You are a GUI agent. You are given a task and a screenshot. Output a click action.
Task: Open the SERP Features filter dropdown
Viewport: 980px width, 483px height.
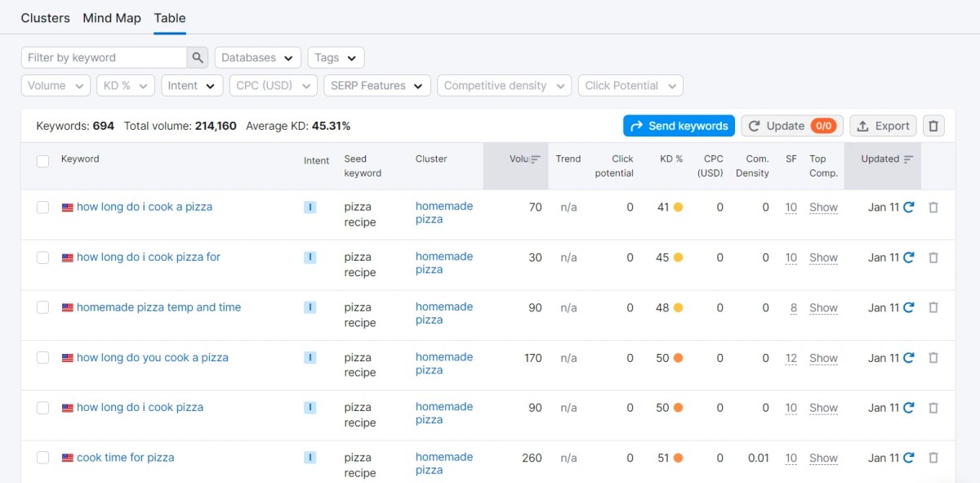pyautogui.click(x=377, y=86)
